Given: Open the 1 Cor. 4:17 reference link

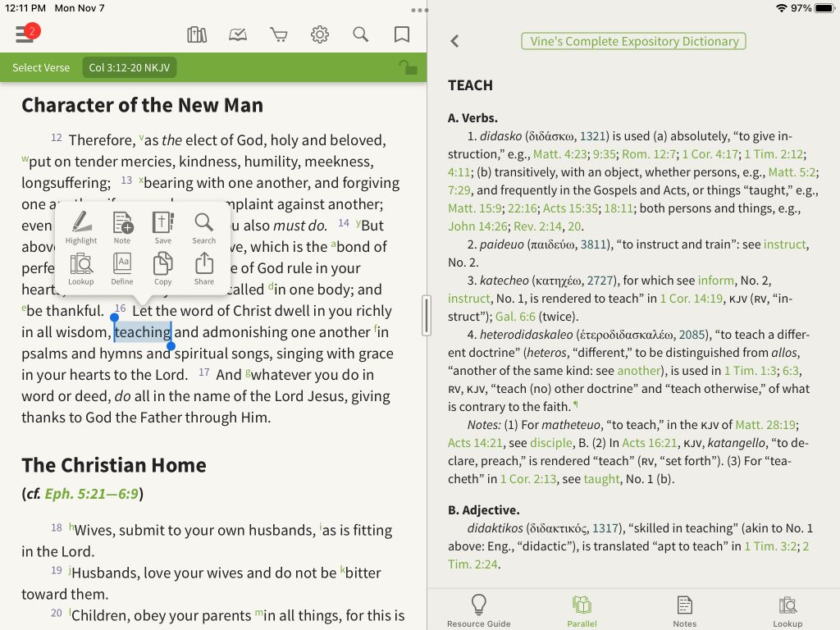Looking at the screenshot, I should coord(710,154).
